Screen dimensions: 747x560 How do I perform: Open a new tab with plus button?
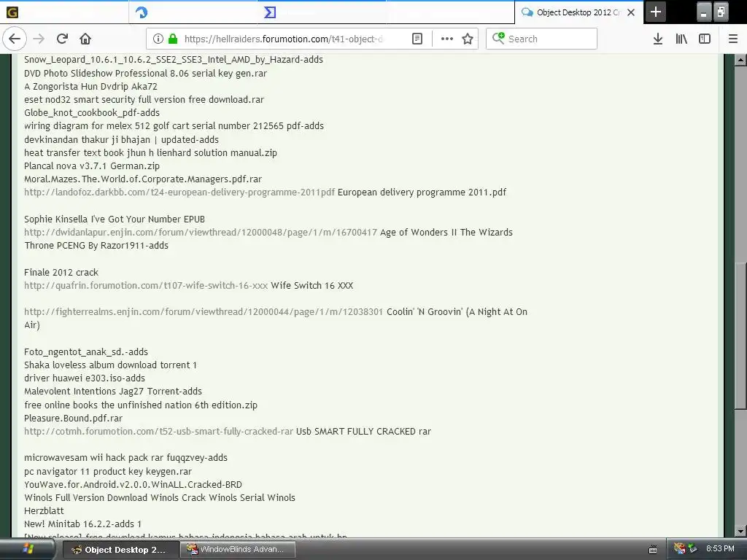(x=656, y=12)
